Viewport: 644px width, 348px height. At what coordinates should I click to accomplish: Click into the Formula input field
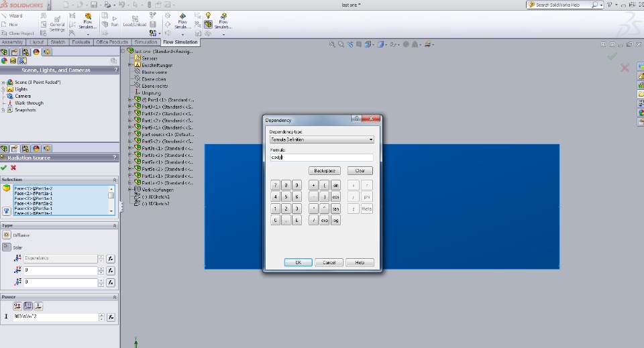pyautogui.click(x=321, y=157)
